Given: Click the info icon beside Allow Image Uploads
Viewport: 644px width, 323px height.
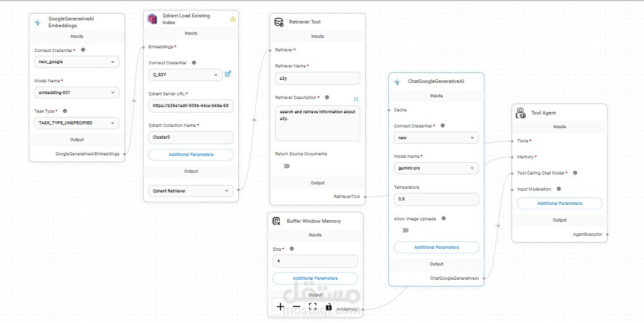Looking at the screenshot, I should point(443,218).
